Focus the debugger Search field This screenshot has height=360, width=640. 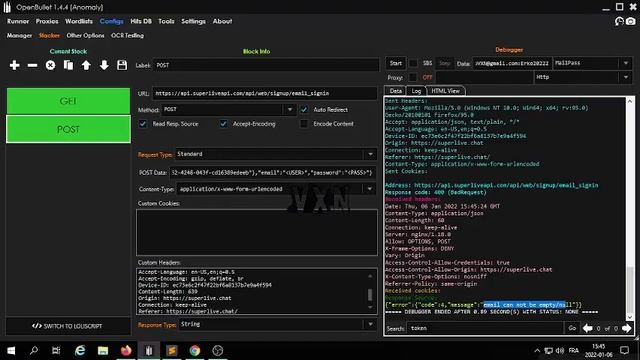point(485,328)
